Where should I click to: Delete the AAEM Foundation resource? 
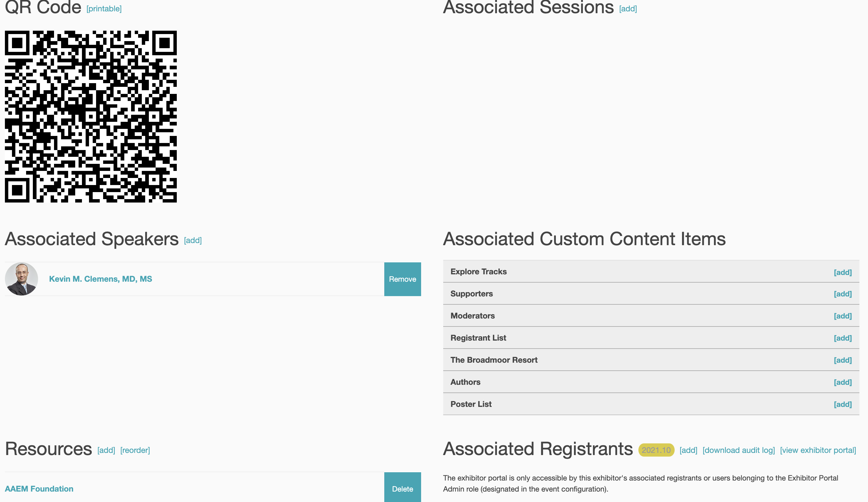point(402,489)
